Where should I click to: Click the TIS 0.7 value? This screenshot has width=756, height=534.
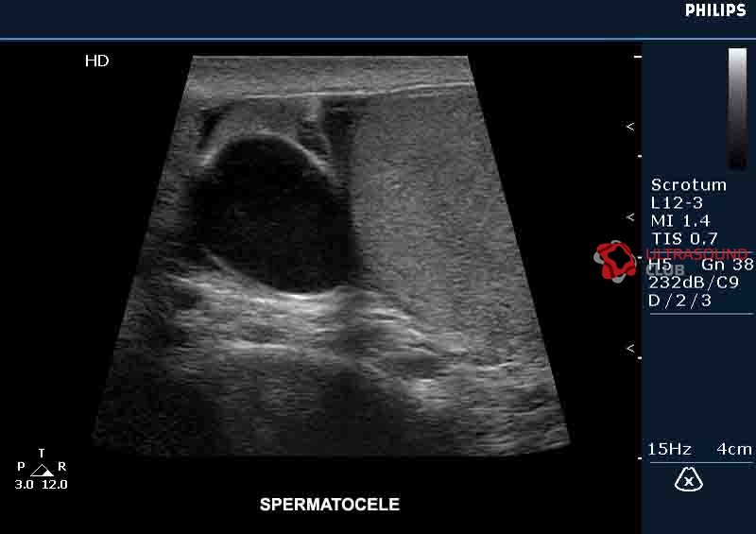coord(684,239)
